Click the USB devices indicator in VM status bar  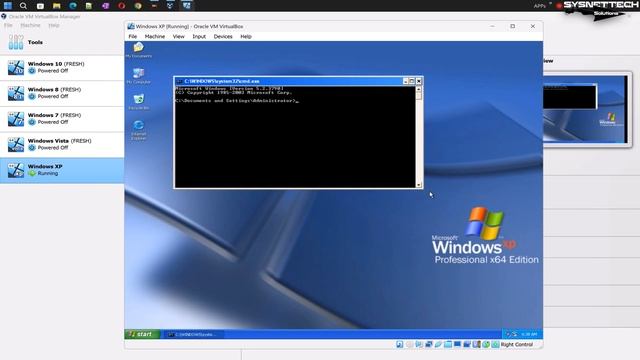[x=438, y=344]
